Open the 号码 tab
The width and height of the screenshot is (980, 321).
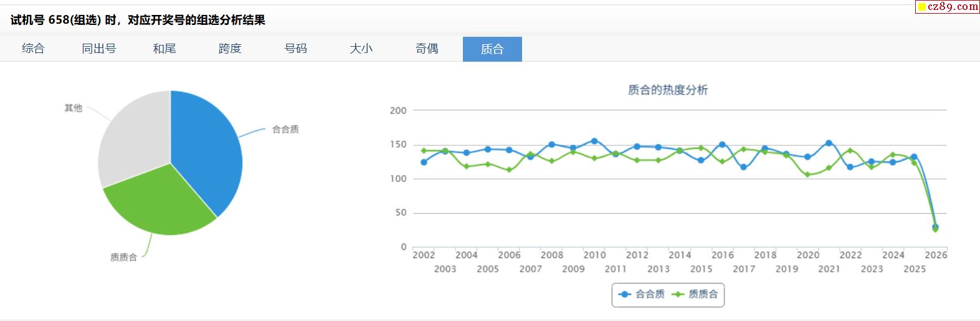tap(295, 49)
